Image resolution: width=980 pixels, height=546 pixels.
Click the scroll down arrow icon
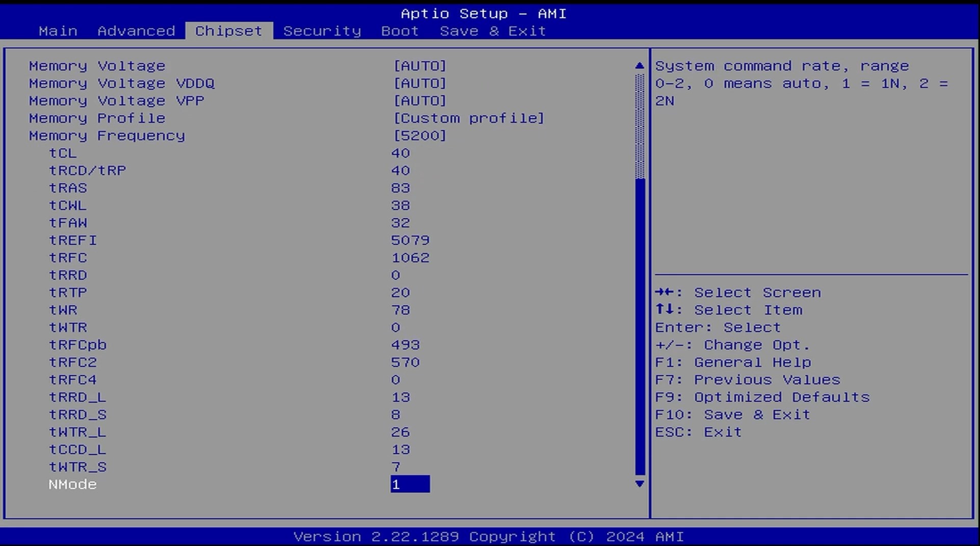[640, 484]
